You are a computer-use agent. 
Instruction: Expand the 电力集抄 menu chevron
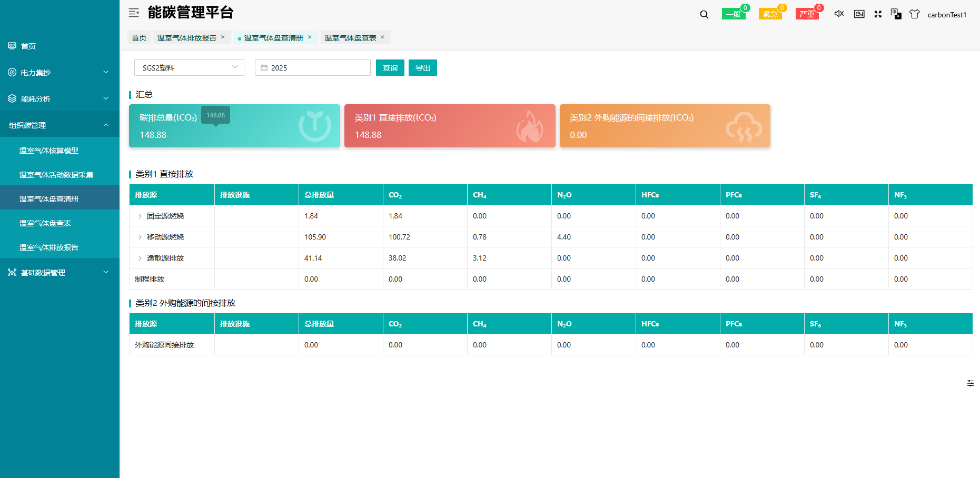click(x=106, y=72)
